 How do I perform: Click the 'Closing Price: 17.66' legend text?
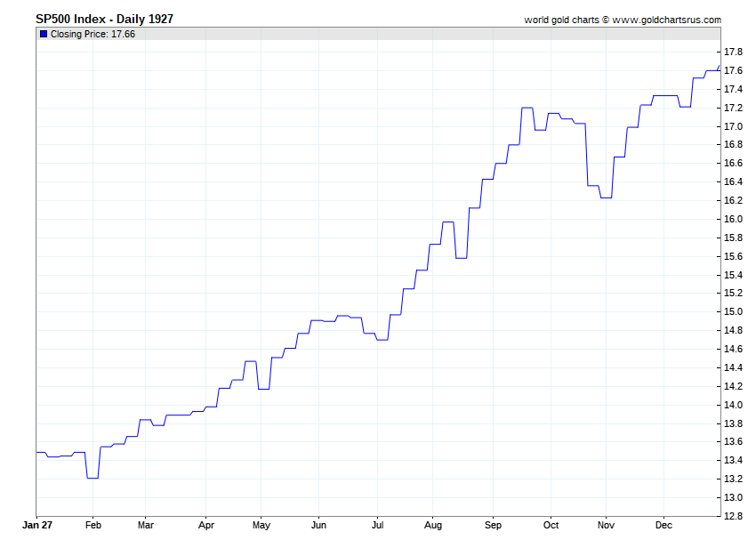pos(92,34)
